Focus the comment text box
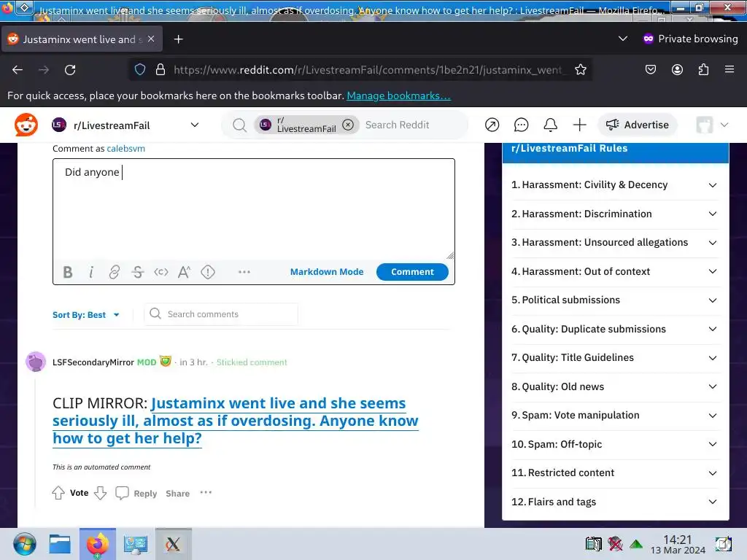 tap(254, 209)
